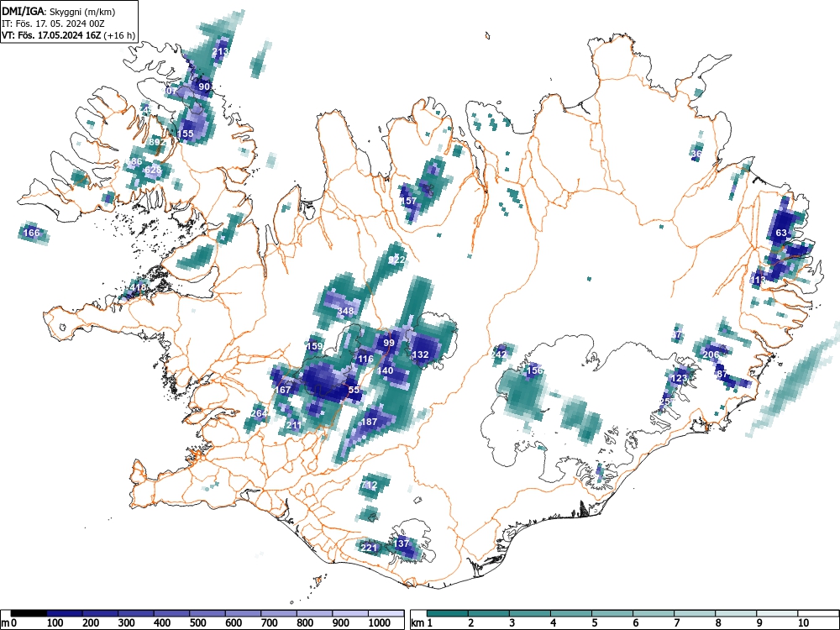Click the visibility value '586' on the map
840x630 pixels.
point(134,161)
